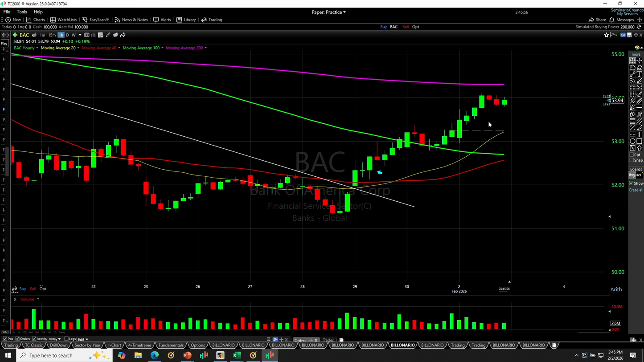Switch chart to 15m timeframe
This screenshot has width=644, height=362.
tap(52, 35)
